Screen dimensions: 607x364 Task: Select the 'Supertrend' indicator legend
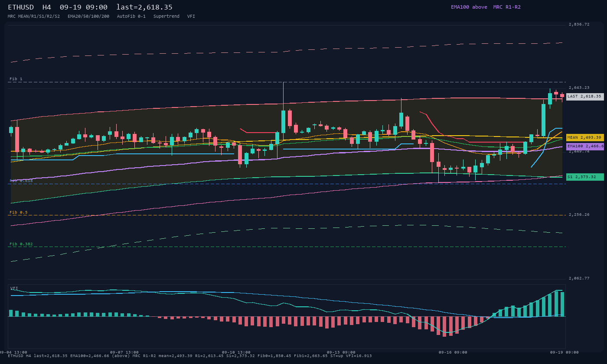[x=166, y=16]
